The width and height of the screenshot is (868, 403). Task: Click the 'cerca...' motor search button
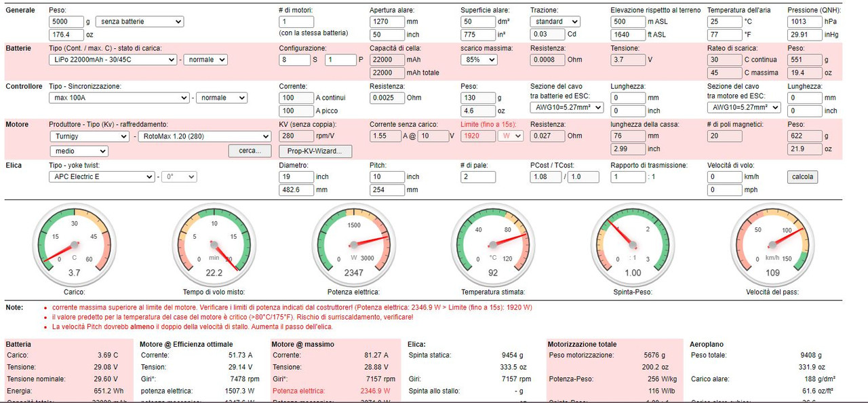pyautogui.click(x=250, y=151)
